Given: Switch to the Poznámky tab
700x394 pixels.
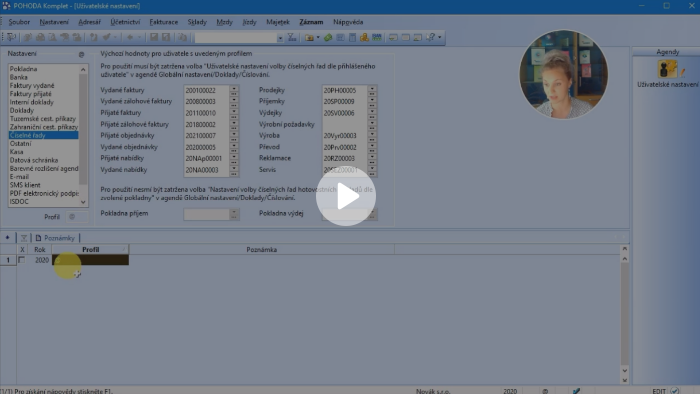Looking at the screenshot, I should [55, 238].
